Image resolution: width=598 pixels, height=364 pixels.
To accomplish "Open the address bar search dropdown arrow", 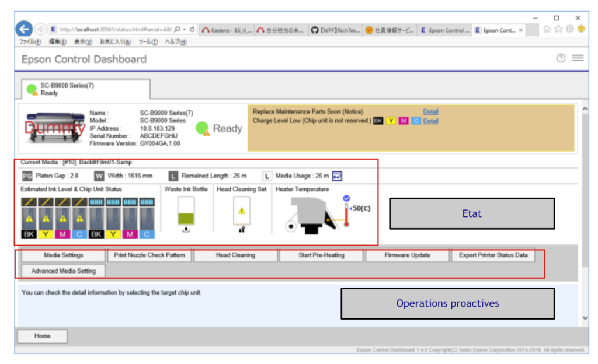I will pos(185,29).
